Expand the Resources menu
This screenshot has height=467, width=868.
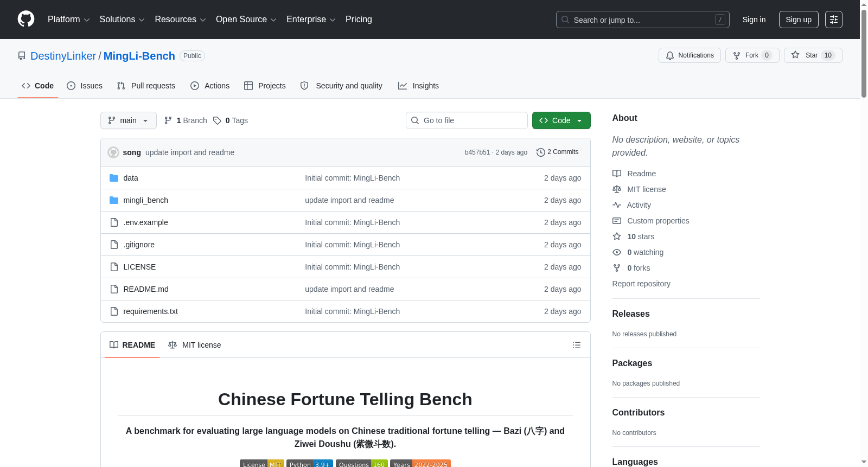pos(180,20)
